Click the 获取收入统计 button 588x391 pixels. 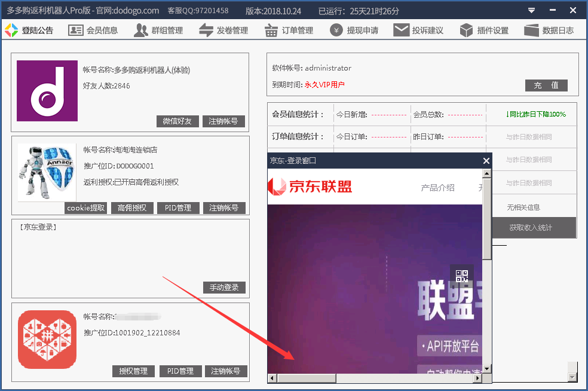tap(534, 227)
